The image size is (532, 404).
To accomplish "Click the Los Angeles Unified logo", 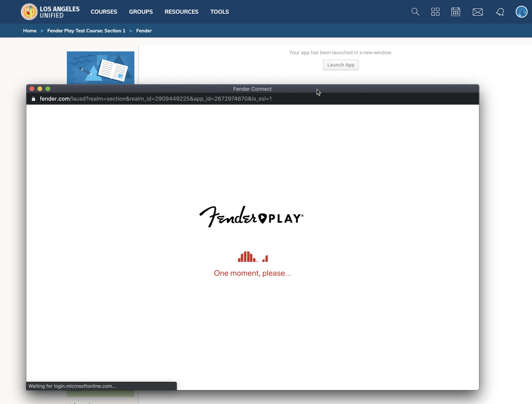I will [50, 12].
